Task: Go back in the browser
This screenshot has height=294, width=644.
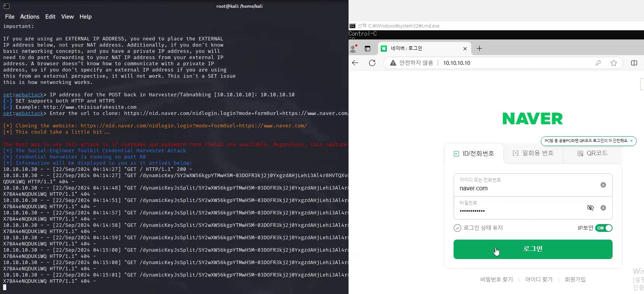Action: coord(355,63)
